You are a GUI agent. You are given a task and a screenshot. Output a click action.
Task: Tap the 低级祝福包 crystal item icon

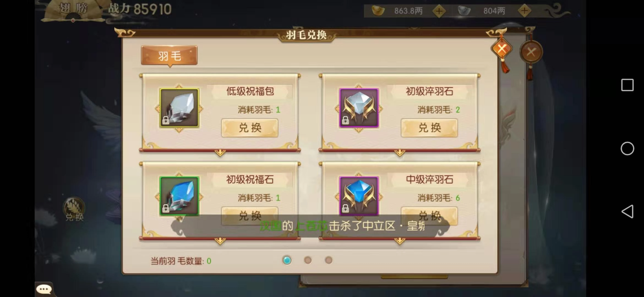click(179, 108)
